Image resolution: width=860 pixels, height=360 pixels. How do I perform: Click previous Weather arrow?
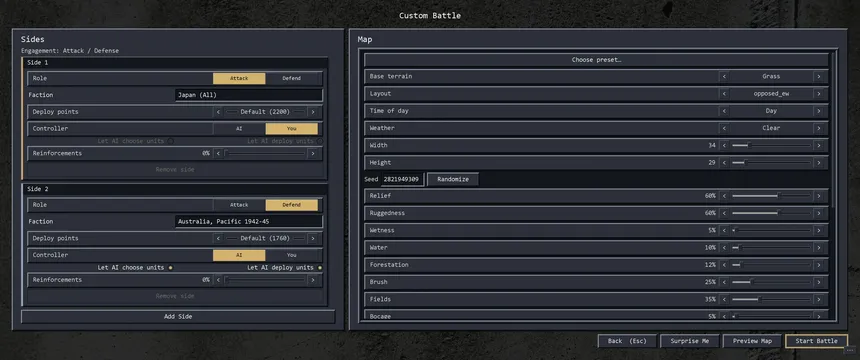(724, 128)
